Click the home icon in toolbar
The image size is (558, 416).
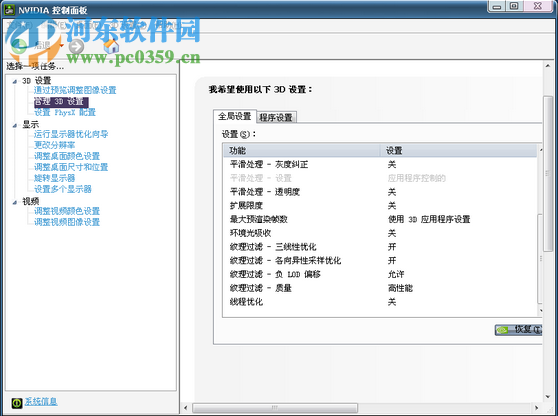(111, 46)
